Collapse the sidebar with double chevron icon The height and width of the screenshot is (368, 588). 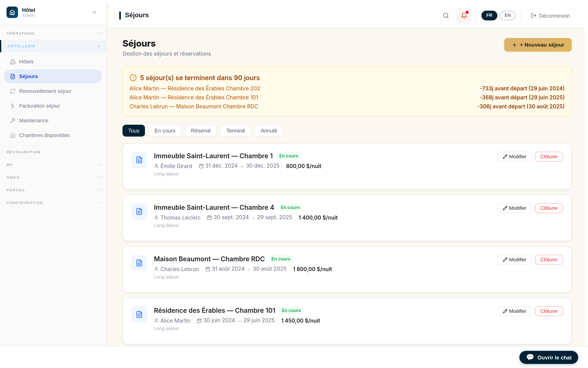(94, 12)
